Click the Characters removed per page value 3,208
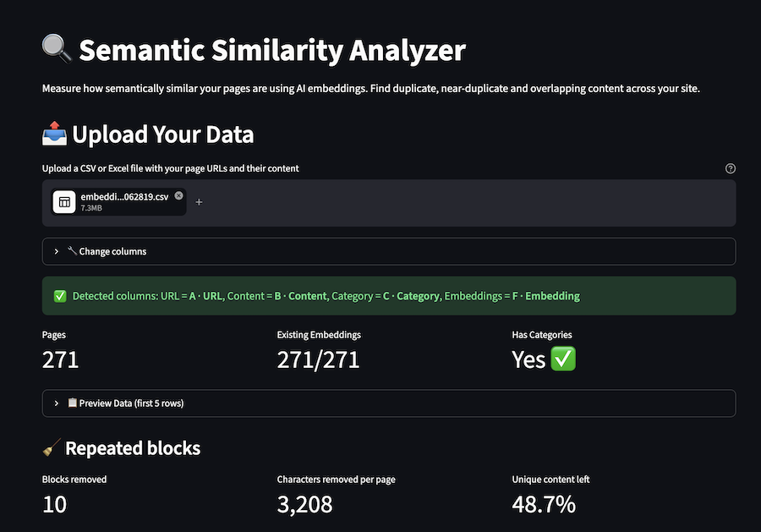This screenshot has width=761, height=532. click(304, 505)
